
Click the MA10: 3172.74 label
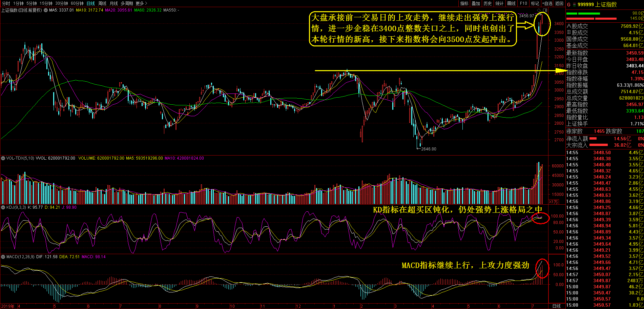click(89, 10)
